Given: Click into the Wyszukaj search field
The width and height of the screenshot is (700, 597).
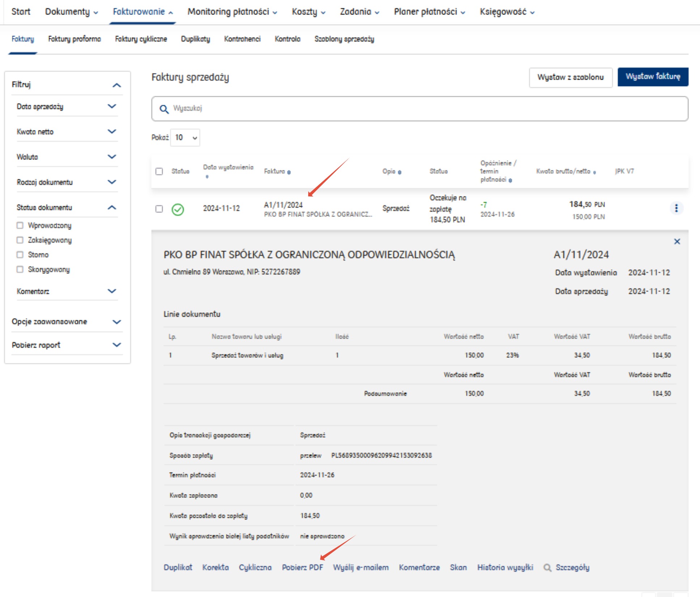Looking at the screenshot, I should [420, 109].
